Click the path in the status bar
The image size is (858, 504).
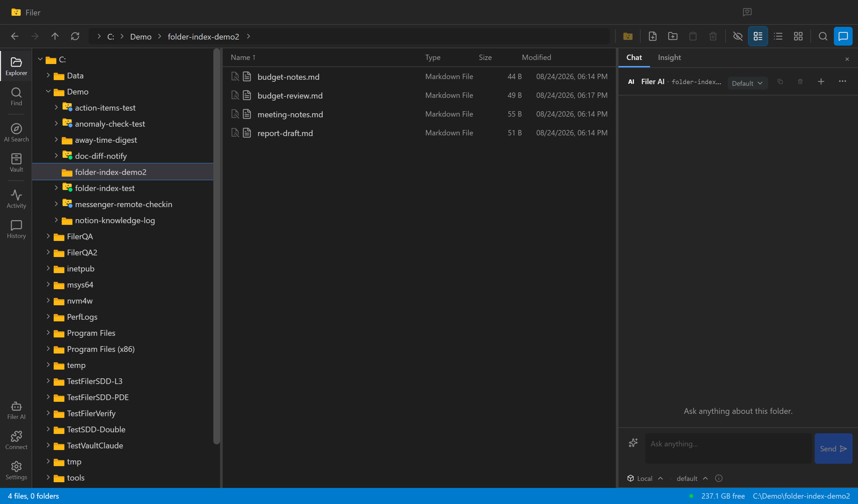coord(801,496)
